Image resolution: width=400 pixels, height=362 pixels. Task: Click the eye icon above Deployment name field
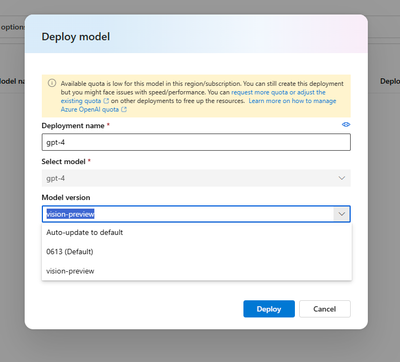point(346,124)
